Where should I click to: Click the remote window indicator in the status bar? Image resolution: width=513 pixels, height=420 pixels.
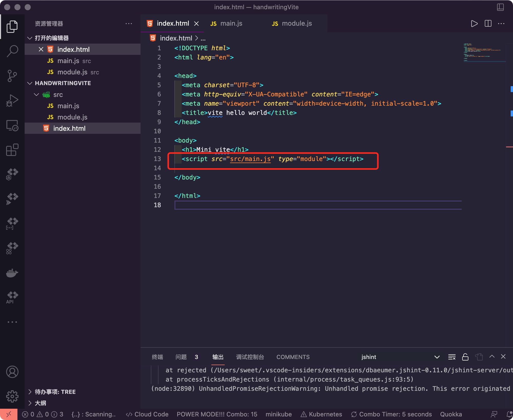click(9, 414)
